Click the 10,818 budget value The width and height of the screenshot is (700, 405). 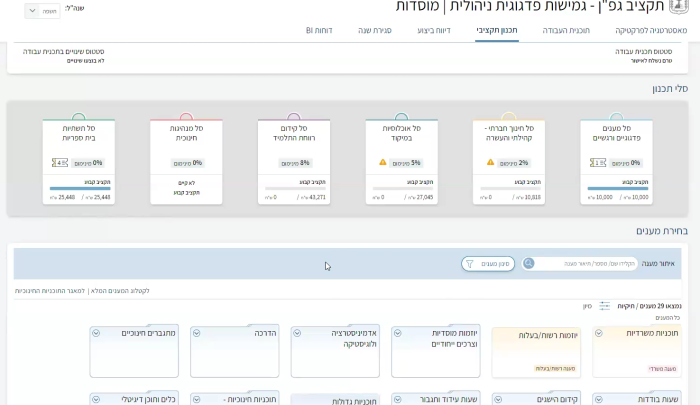click(x=528, y=197)
